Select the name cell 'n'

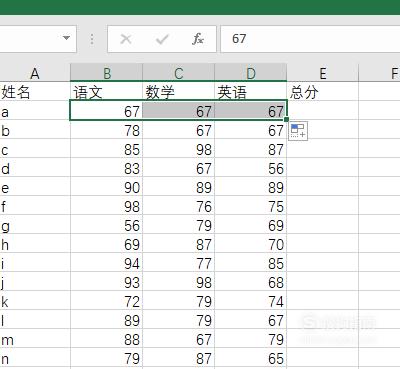[x=35, y=358]
